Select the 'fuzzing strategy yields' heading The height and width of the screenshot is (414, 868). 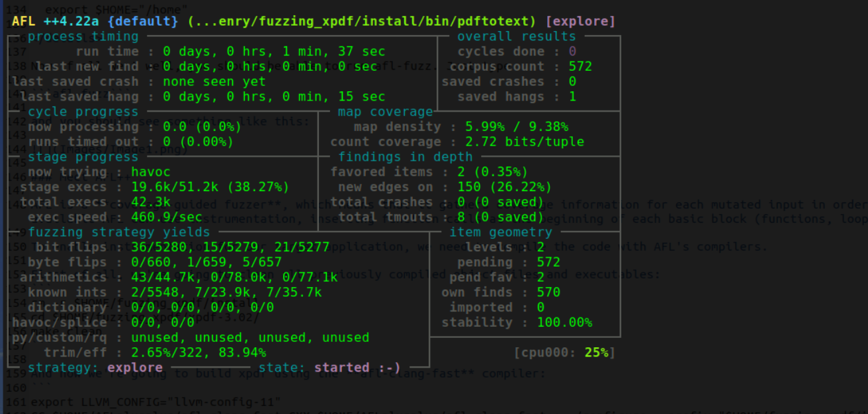point(119,232)
